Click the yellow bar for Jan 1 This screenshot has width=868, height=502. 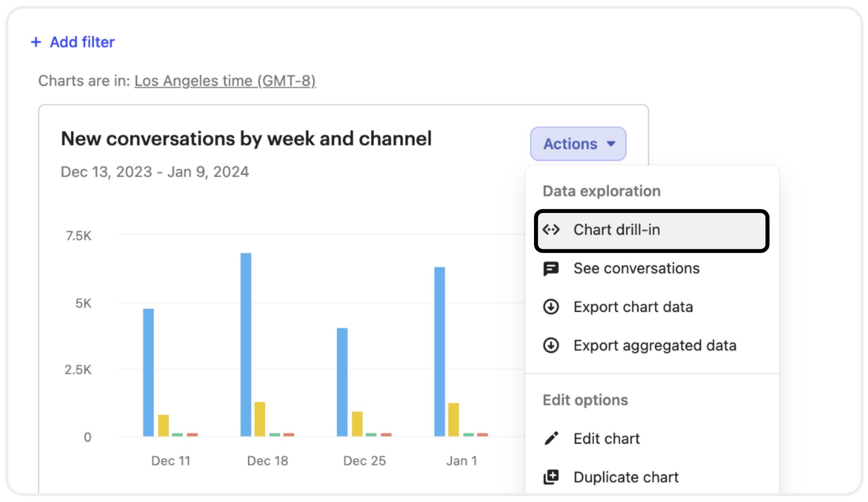click(453, 419)
